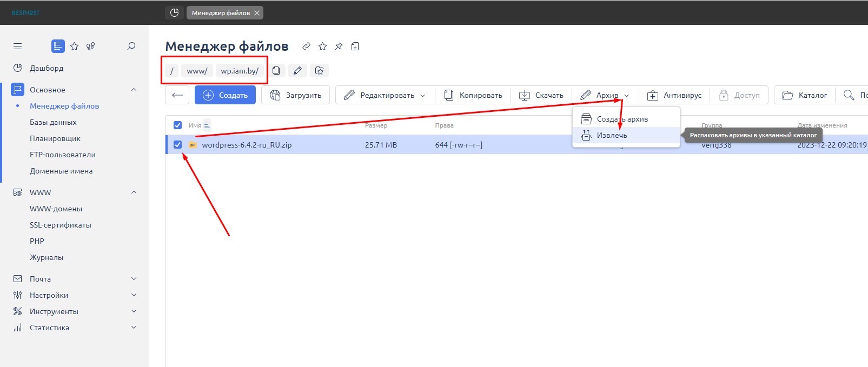The width and height of the screenshot is (868, 367).
Task: Expand the Настройки sidebar section
Action: tap(134, 295)
